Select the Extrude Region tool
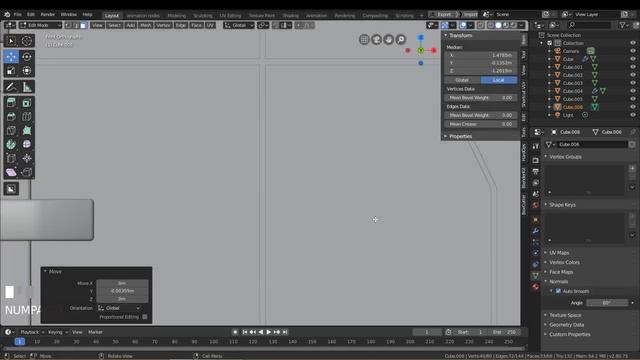 point(11,103)
